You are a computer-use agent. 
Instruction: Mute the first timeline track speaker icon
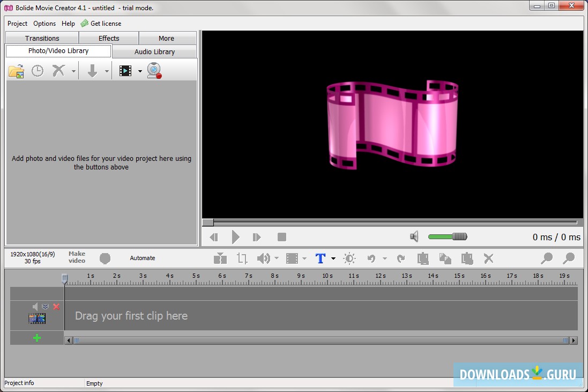pyautogui.click(x=35, y=306)
